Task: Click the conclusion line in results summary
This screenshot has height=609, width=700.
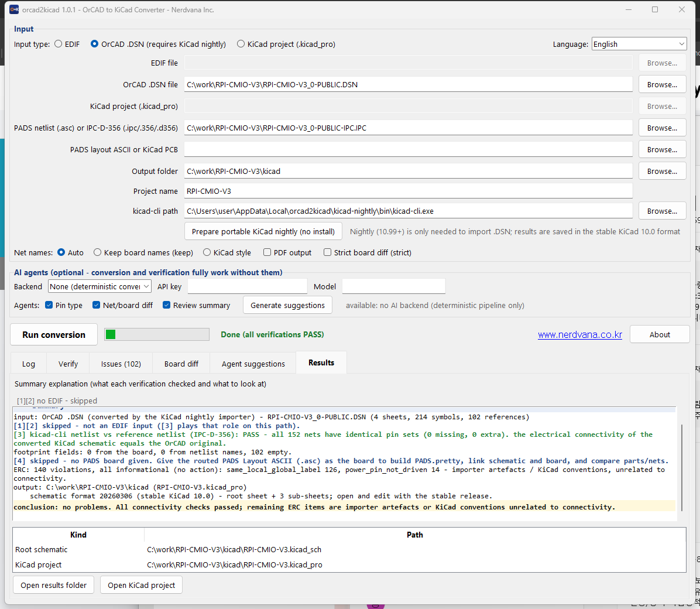Action: click(314, 507)
